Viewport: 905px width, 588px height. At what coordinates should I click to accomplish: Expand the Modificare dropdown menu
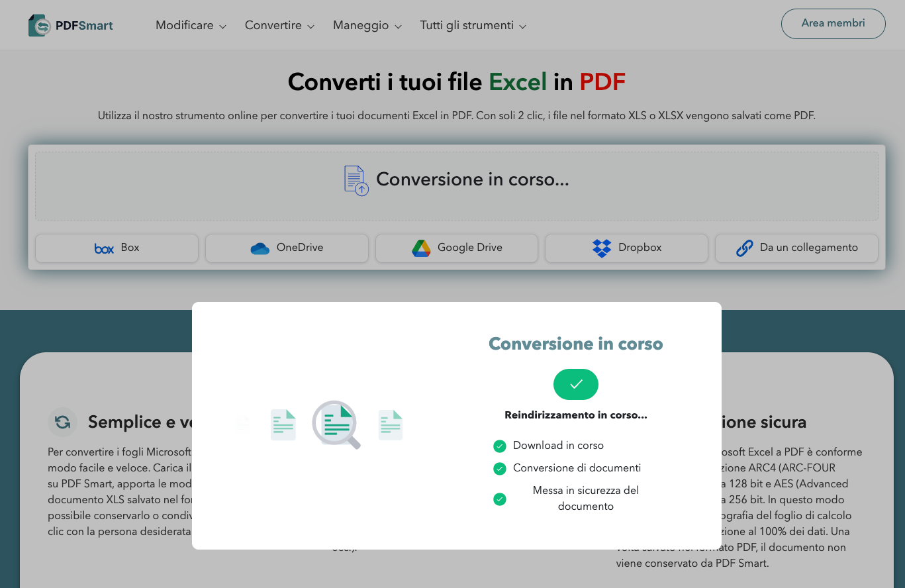pyautogui.click(x=191, y=25)
